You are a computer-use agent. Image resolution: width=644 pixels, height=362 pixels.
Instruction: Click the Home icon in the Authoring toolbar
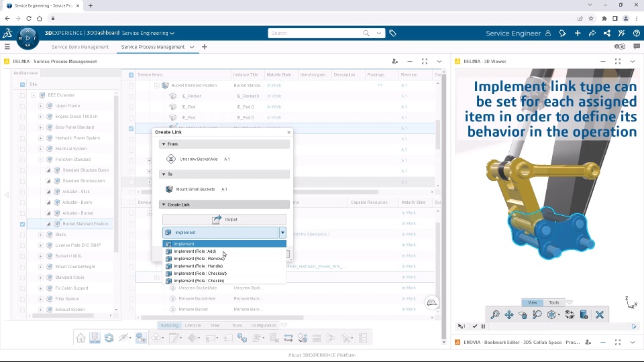pos(80,338)
